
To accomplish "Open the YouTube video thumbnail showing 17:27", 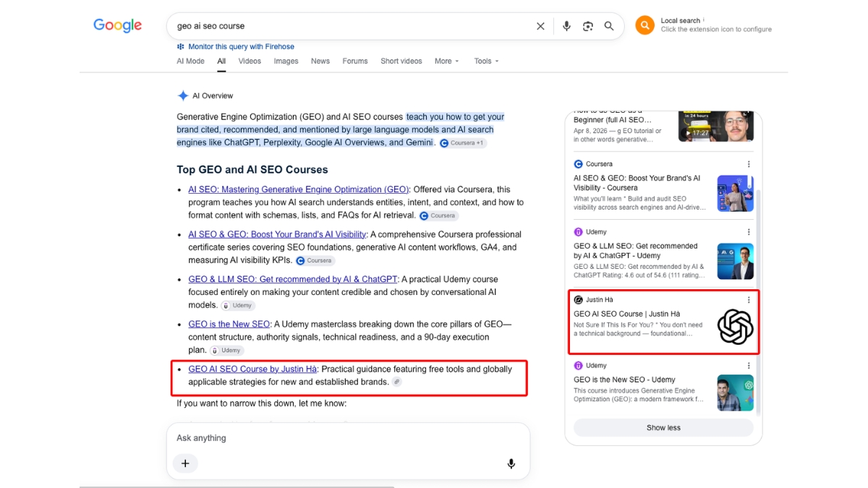I will pyautogui.click(x=716, y=126).
